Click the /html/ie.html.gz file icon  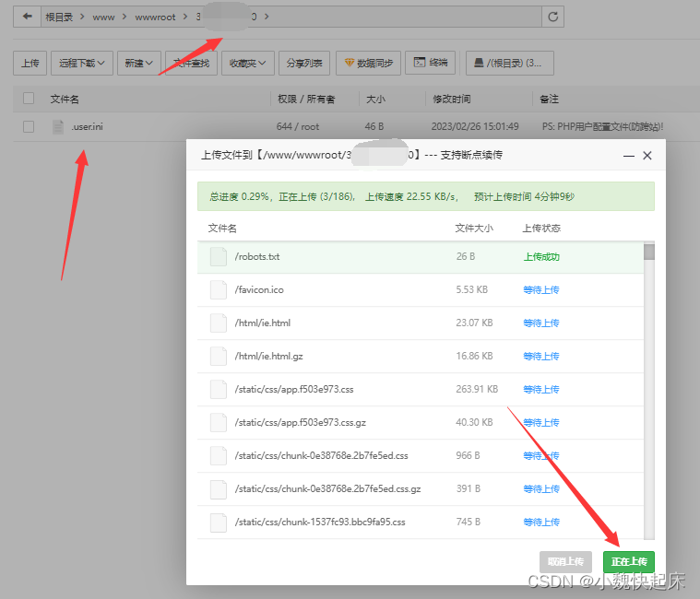219,356
